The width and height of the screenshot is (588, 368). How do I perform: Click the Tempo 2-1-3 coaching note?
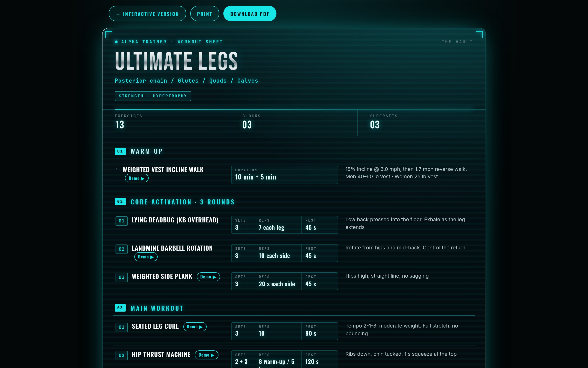click(x=402, y=330)
